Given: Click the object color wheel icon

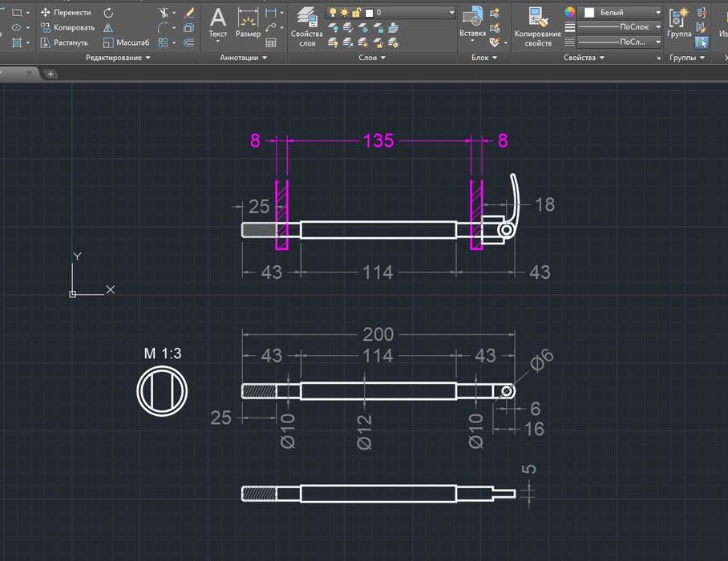Looking at the screenshot, I should (x=570, y=13).
